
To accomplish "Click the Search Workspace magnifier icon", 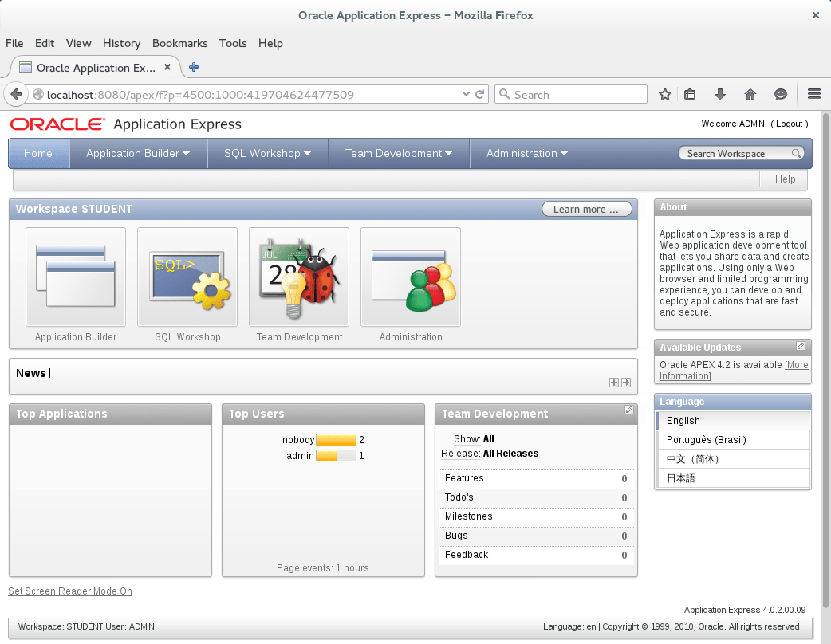I will [x=796, y=153].
